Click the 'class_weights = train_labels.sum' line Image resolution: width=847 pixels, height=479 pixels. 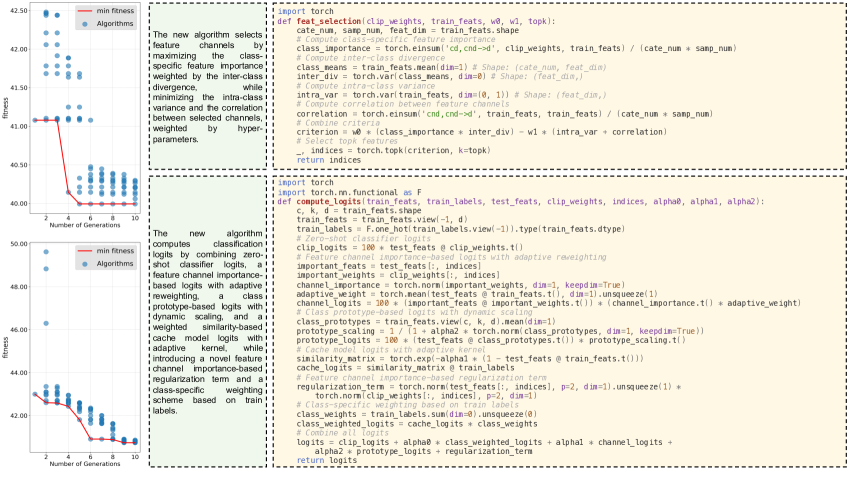tap(416, 414)
